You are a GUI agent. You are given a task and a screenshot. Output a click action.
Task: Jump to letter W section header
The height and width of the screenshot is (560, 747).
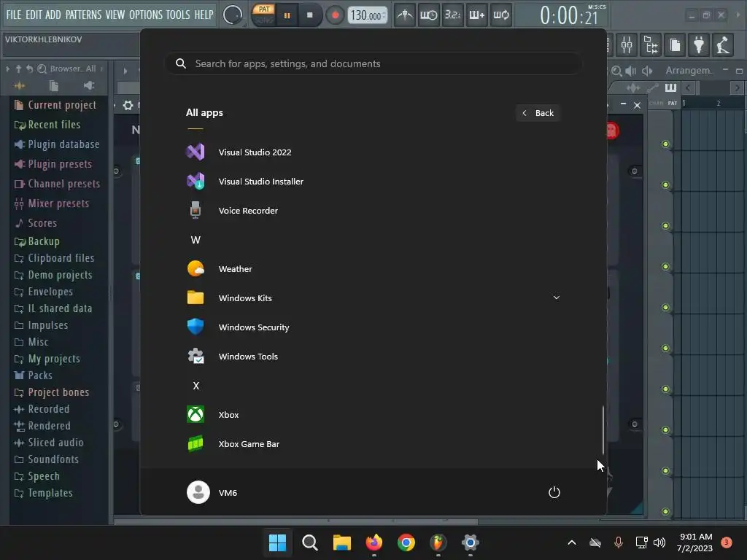pyautogui.click(x=196, y=240)
